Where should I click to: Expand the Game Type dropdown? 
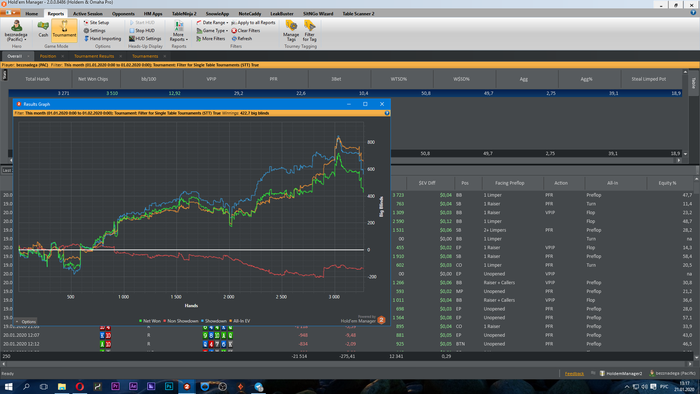pyautogui.click(x=212, y=31)
